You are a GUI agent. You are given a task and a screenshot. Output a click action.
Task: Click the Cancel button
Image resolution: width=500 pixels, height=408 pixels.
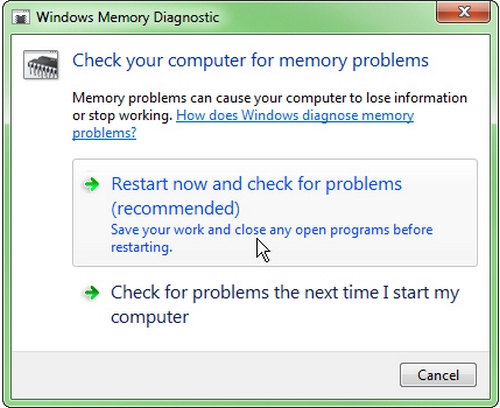[438, 375]
